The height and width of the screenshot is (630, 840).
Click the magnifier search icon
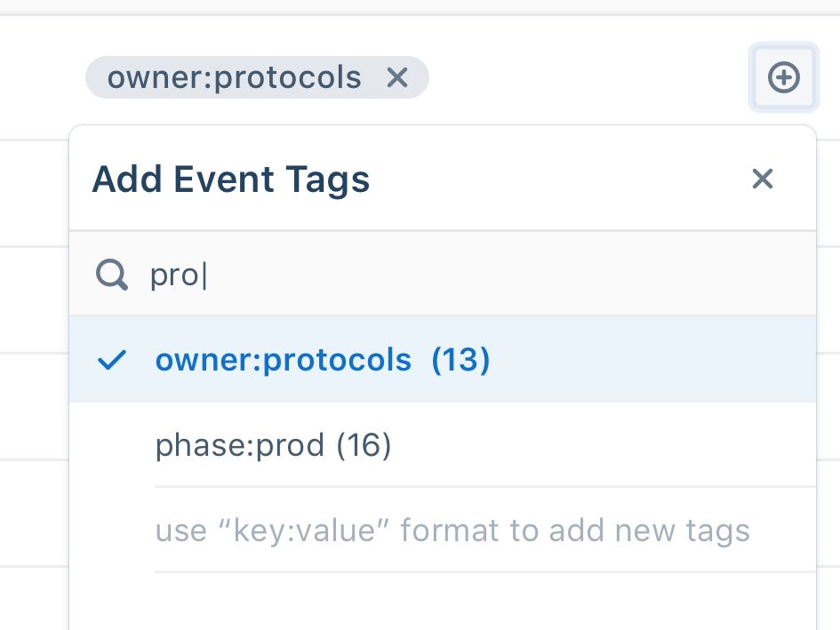pos(112,275)
